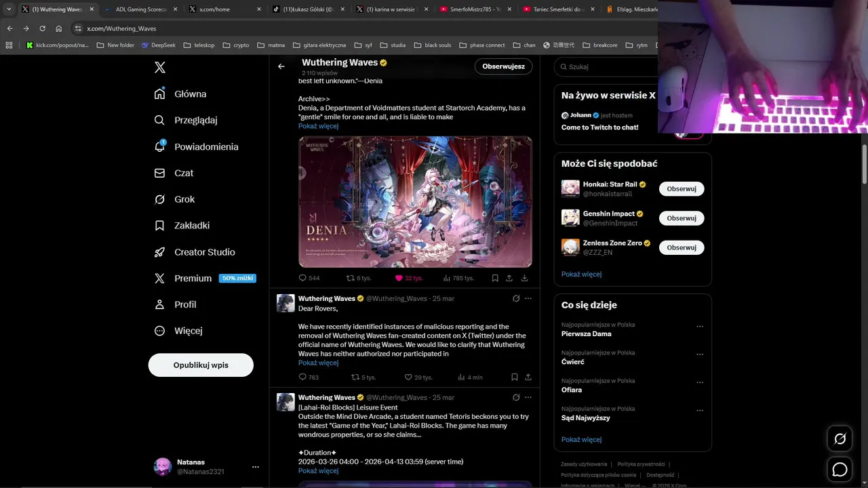Bookmark the Denia post

pyautogui.click(x=495, y=278)
